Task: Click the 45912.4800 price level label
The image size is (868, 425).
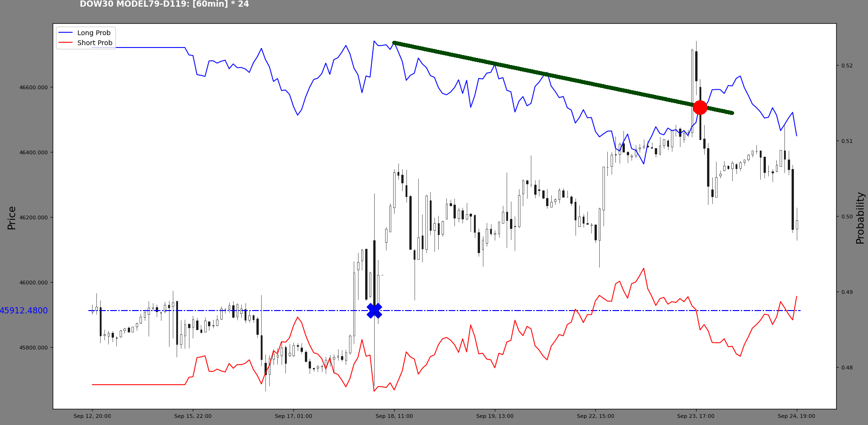Action: point(24,311)
